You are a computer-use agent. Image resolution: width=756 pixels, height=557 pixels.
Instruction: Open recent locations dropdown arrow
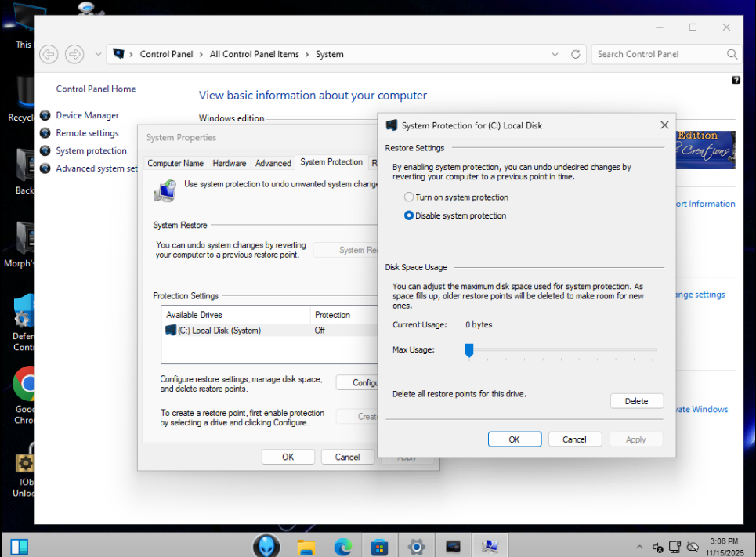98,54
